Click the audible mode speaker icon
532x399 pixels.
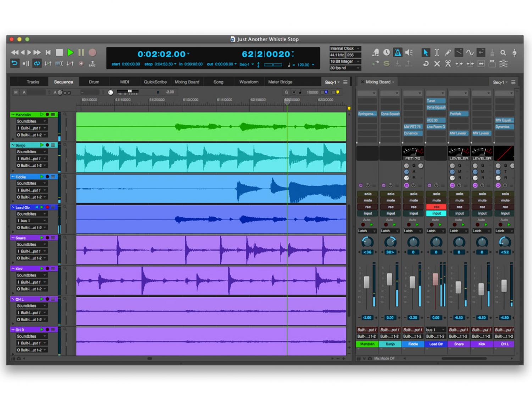tap(409, 53)
